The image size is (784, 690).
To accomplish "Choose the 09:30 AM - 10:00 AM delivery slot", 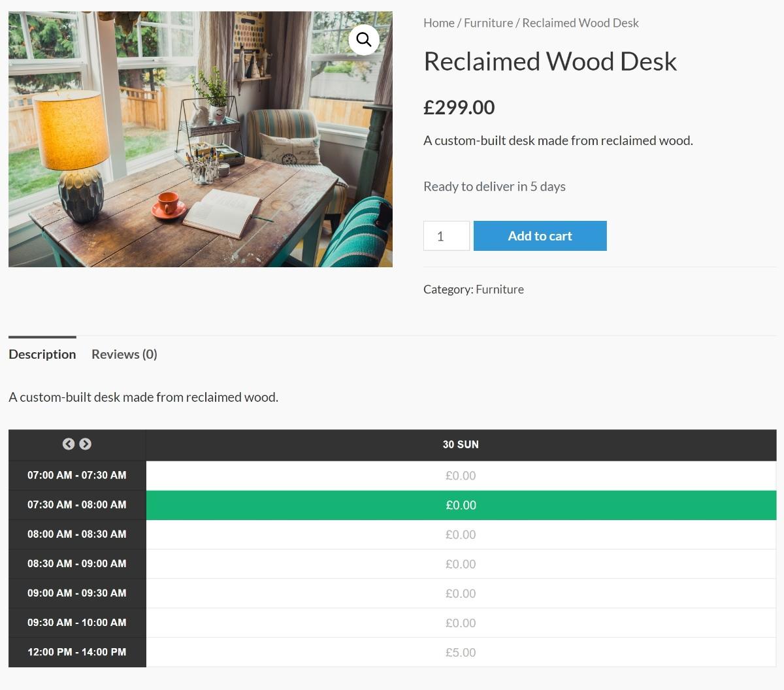I will pyautogui.click(x=461, y=623).
